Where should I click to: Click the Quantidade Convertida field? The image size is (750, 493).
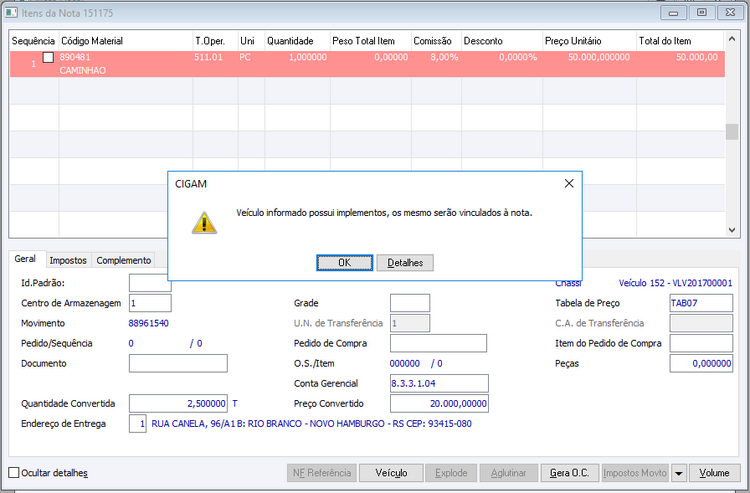coord(178,404)
